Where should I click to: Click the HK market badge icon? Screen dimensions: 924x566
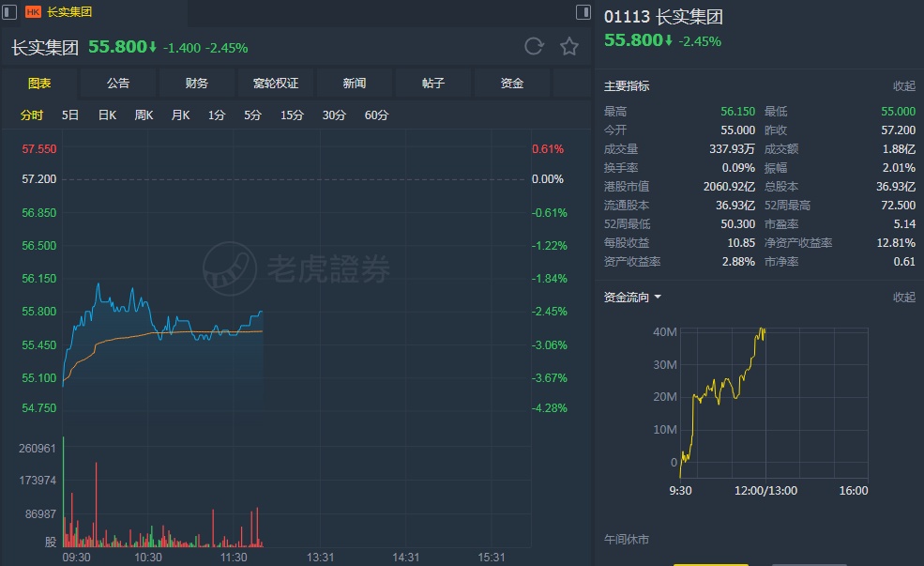(33, 12)
